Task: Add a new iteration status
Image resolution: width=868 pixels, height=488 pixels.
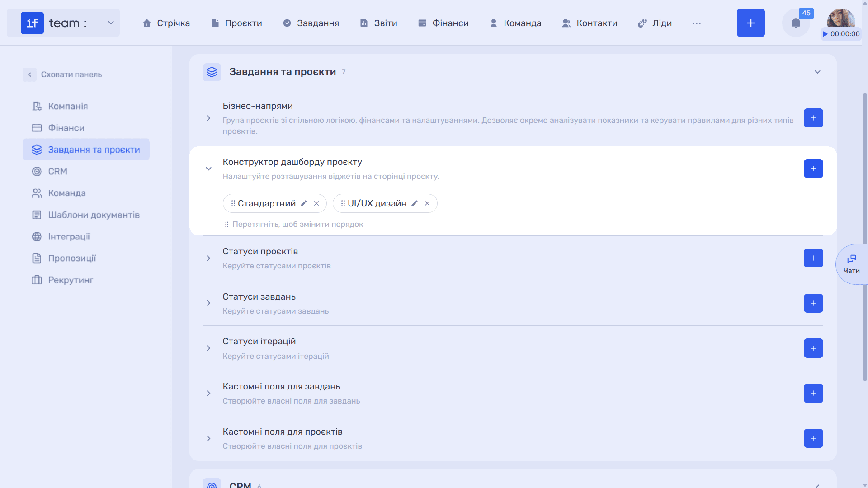Action: tap(813, 348)
